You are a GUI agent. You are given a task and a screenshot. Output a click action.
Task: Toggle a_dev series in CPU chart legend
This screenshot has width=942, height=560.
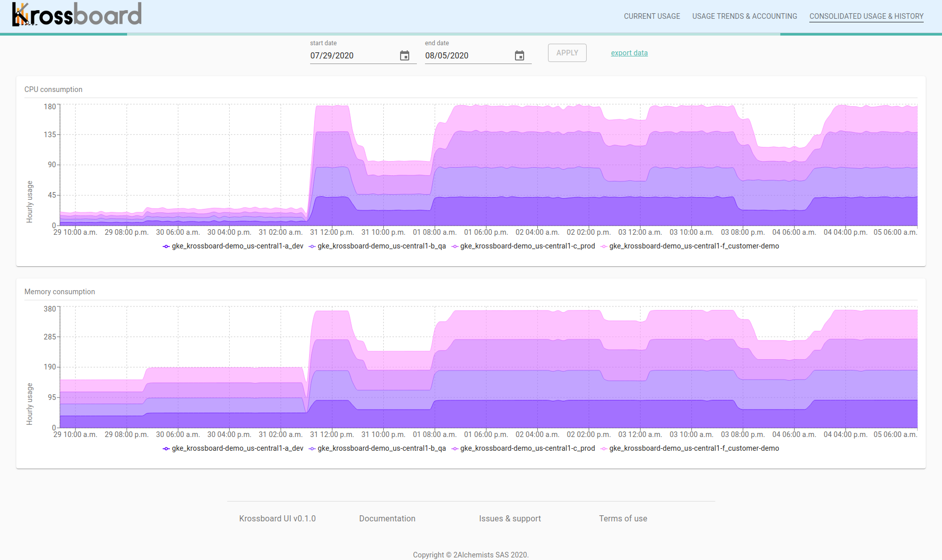tap(233, 246)
